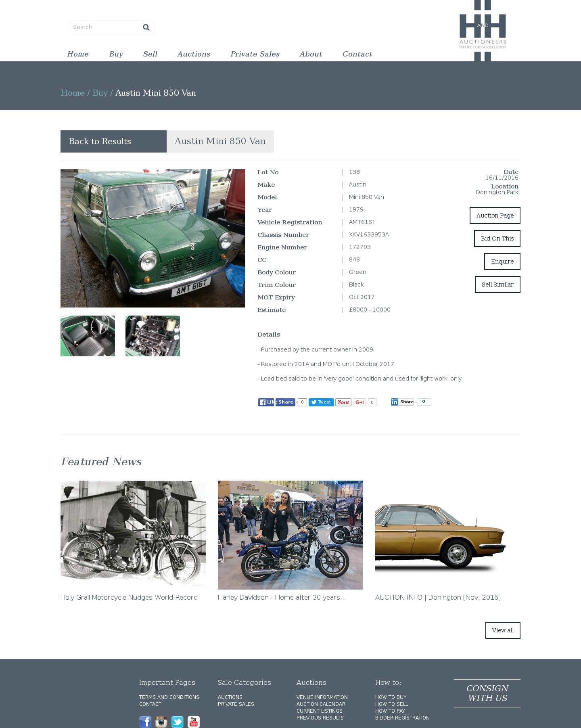The image size is (581, 728).
Task: Click the LinkedIn Share button
Action: tap(403, 402)
